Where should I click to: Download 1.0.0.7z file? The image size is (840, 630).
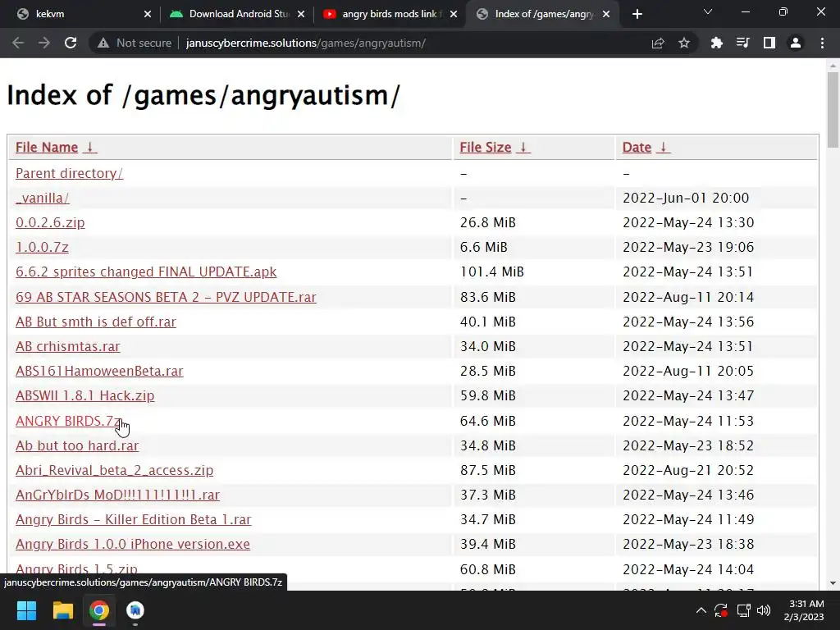42,248
